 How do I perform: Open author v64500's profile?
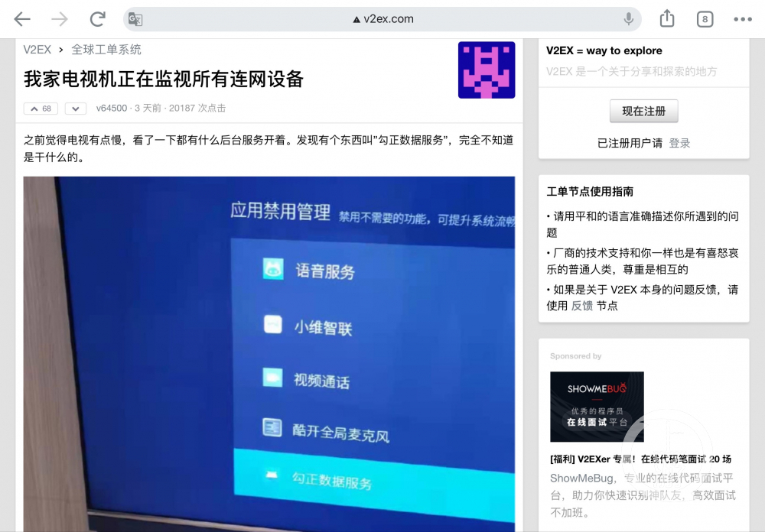[x=112, y=109]
